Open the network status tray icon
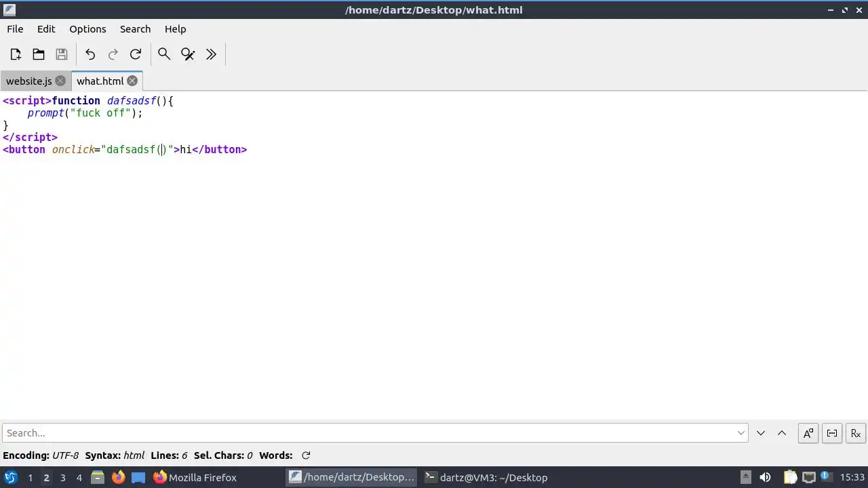The height and width of the screenshot is (488, 868). tap(808, 478)
